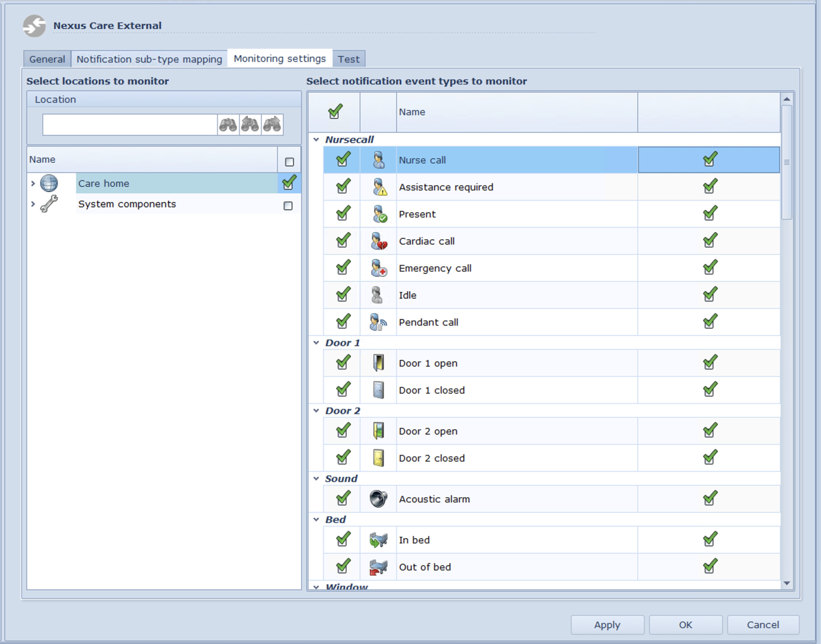Click the Acoustic alarm speaker icon
The width and height of the screenshot is (821, 644).
[x=378, y=499]
